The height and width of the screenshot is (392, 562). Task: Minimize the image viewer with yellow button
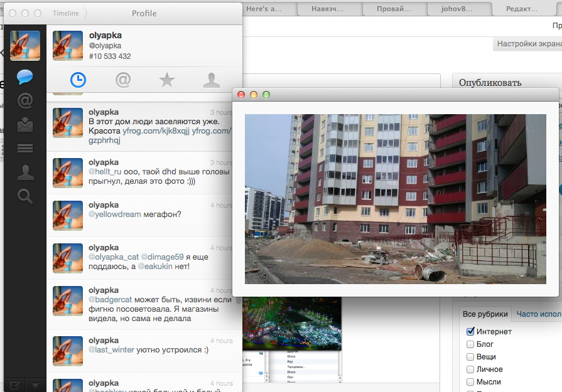[254, 95]
